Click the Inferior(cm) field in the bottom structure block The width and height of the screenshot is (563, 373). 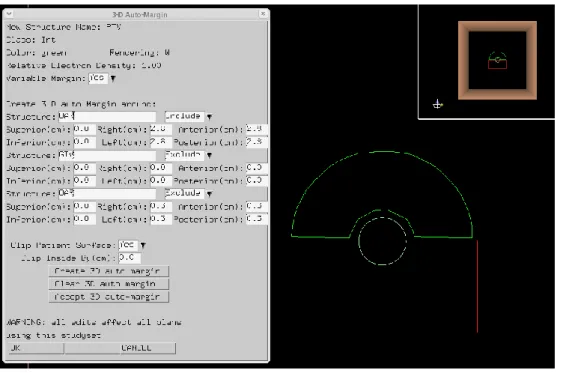point(84,219)
